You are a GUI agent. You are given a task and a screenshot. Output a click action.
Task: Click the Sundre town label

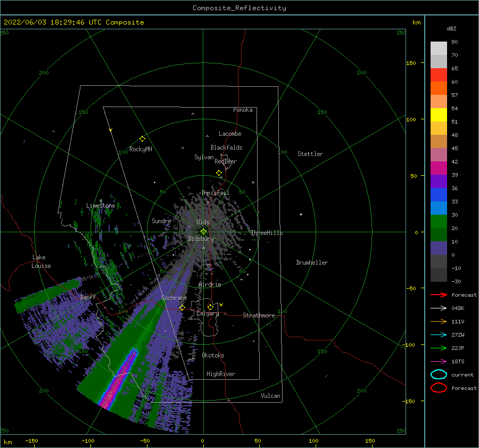pyautogui.click(x=161, y=221)
